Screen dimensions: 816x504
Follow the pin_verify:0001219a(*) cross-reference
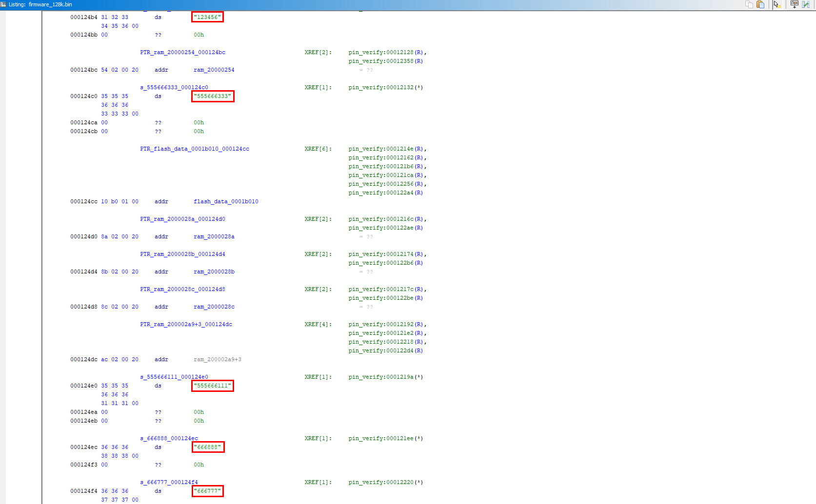(x=385, y=377)
